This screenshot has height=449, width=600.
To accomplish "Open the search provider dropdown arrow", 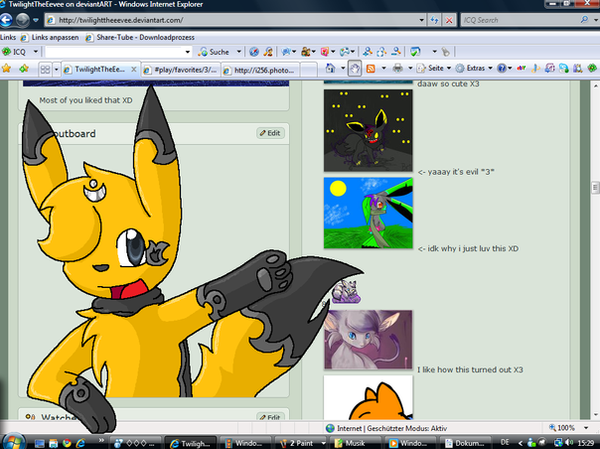I will (596, 20).
